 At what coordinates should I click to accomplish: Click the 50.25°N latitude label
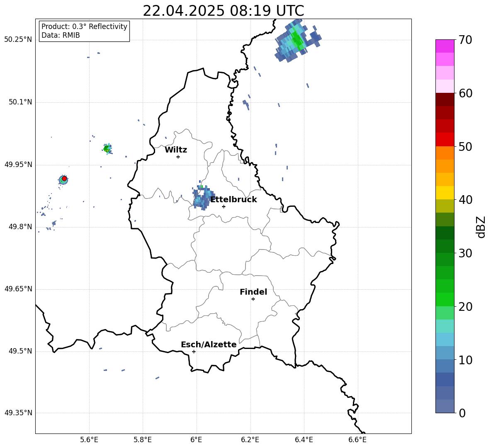point(18,40)
